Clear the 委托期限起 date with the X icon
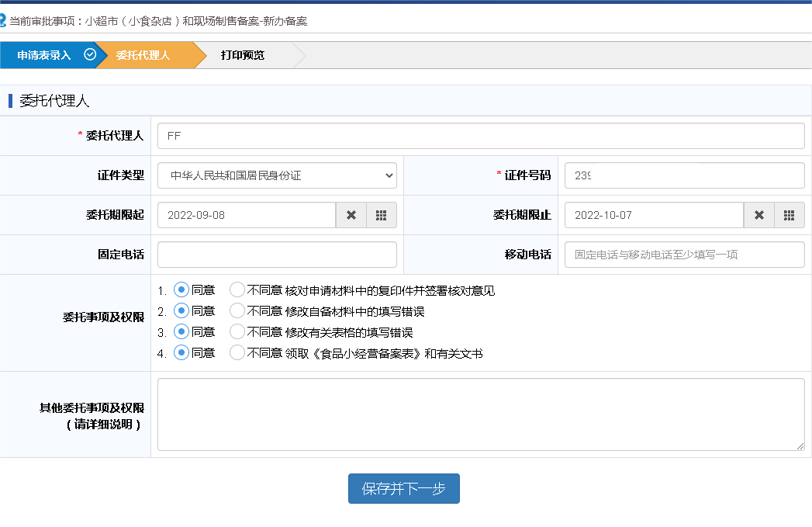Image resolution: width=812 pixels, height=527 pixels. [x=351, y=215]
